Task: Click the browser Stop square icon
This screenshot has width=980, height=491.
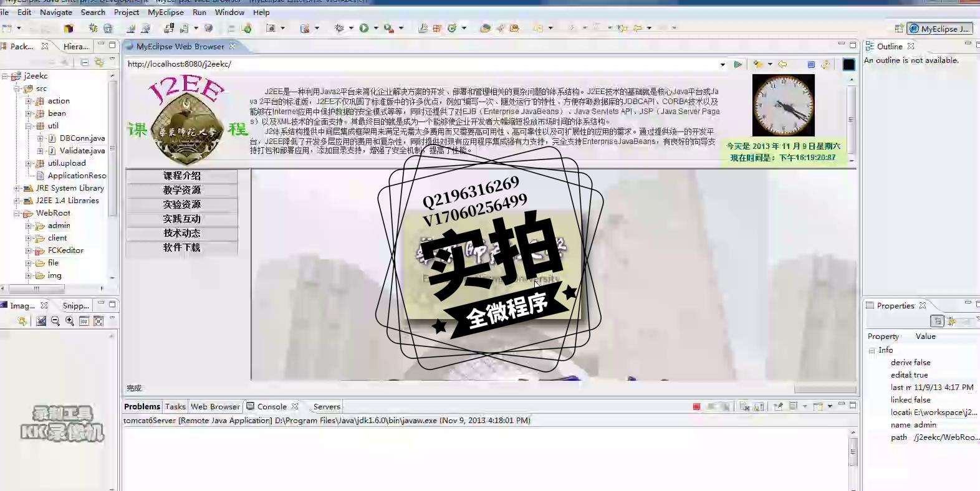Action: (x=811, y=64)
